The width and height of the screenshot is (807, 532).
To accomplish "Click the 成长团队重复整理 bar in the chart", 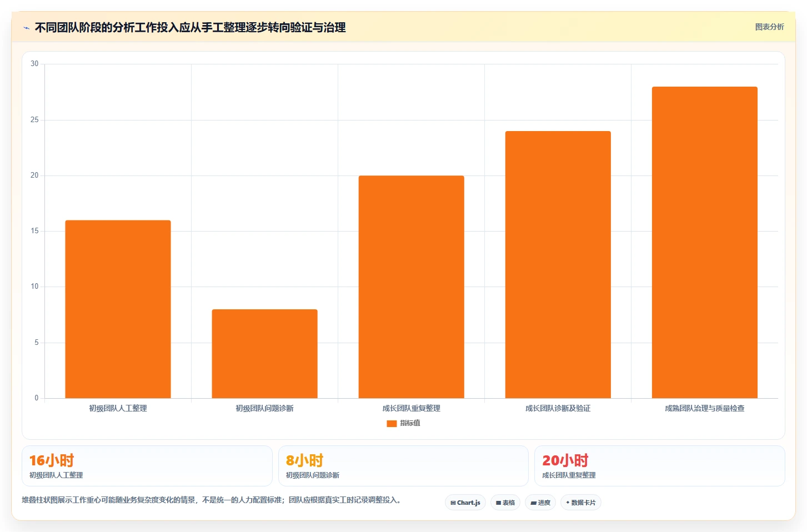I will coord(411,287).
